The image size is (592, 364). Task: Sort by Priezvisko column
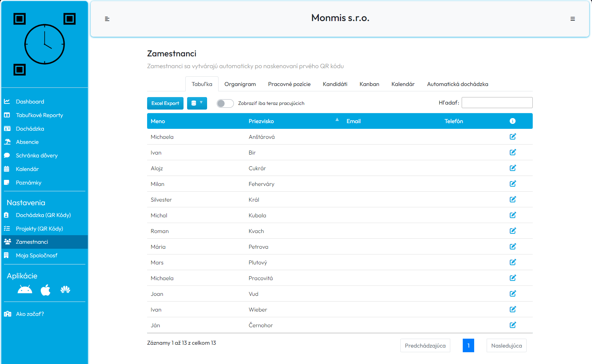pyautogui.click(x=294, y=121)
